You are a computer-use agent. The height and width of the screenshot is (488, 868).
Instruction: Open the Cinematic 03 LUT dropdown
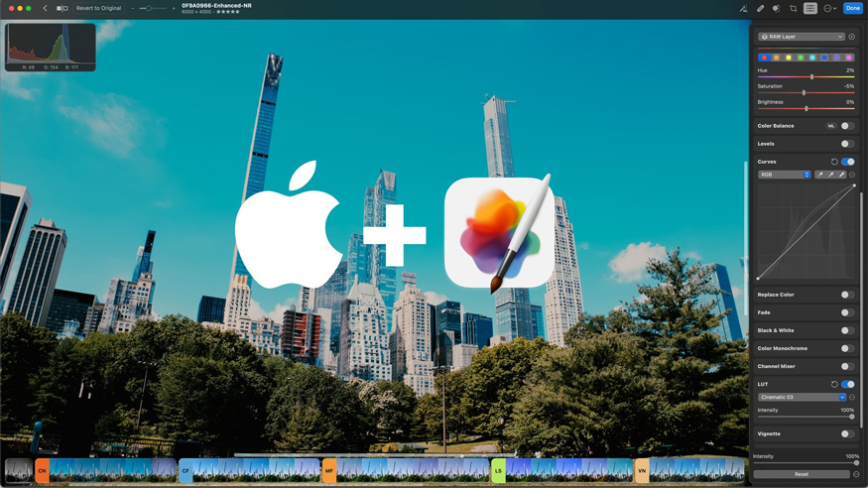(x=802, y=398)
